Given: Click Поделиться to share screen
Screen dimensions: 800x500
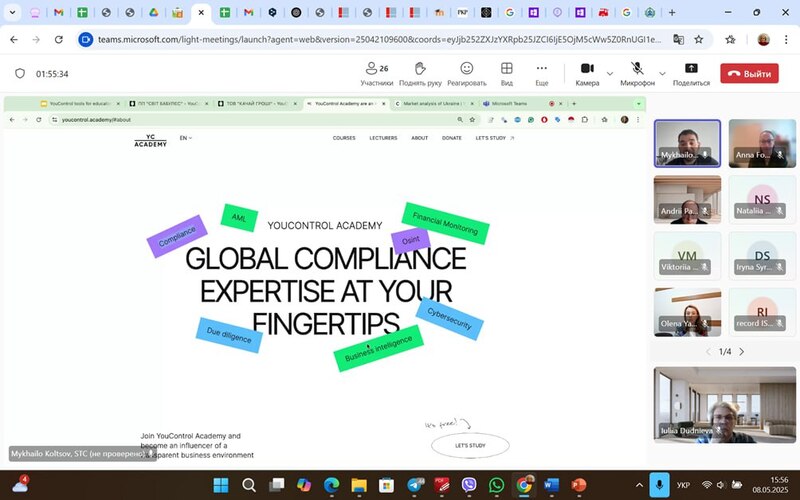Looking at the screenshot, I should point(691,74).
